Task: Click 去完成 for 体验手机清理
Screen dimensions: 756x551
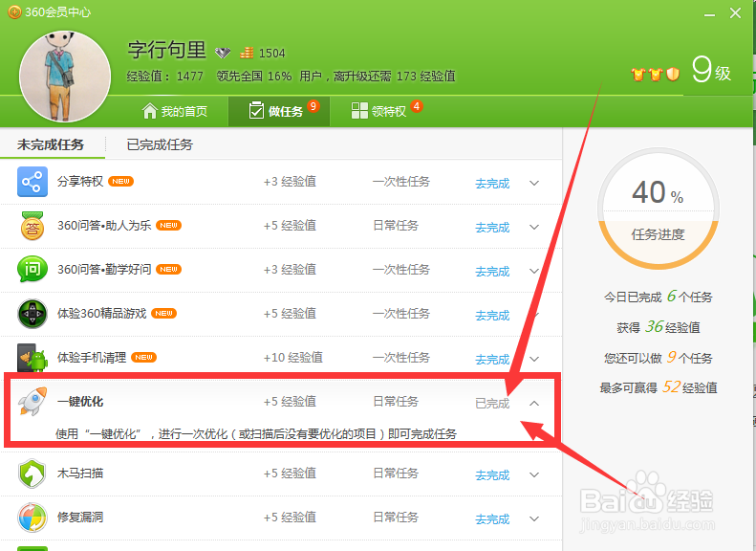Action: 492,359
